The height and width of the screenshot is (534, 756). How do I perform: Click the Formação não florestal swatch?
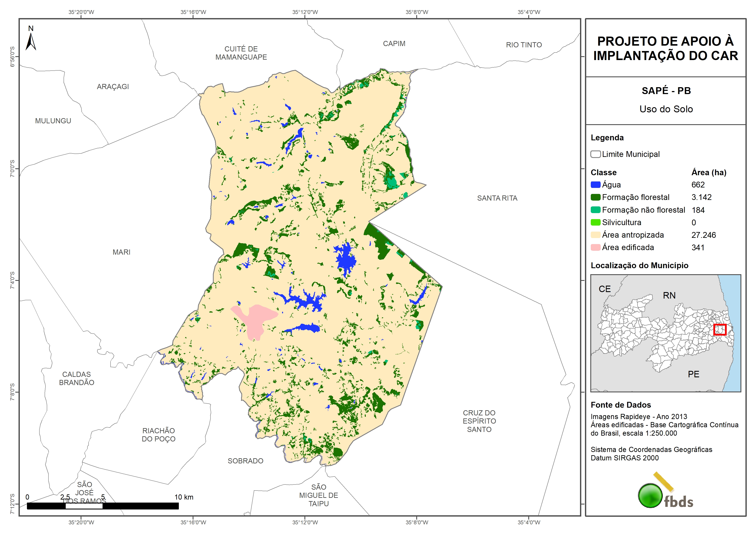click(x=595, y=210)
